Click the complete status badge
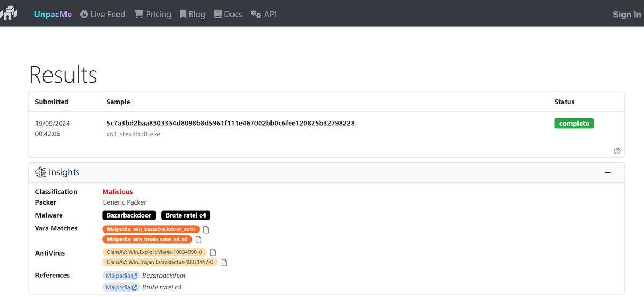The width and height of the screenshot is (644, 297). tap(574, 124)
